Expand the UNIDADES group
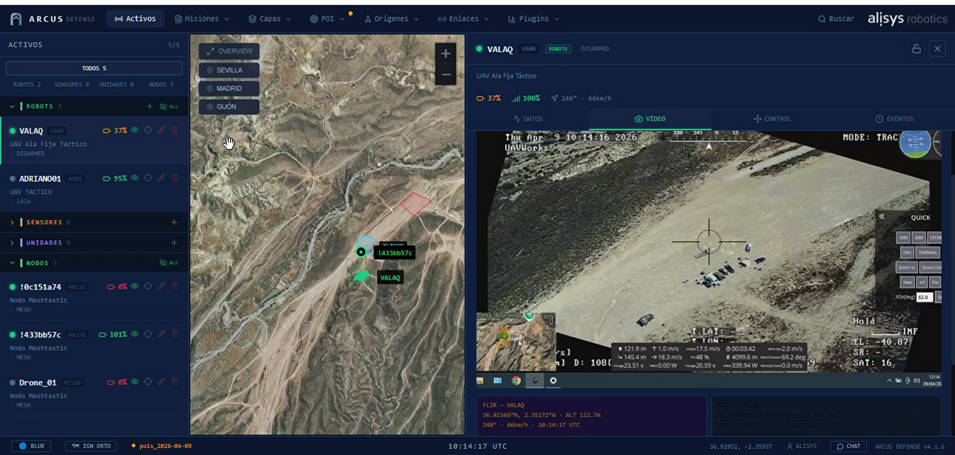The image size is (955, 455). pos(12,242)
